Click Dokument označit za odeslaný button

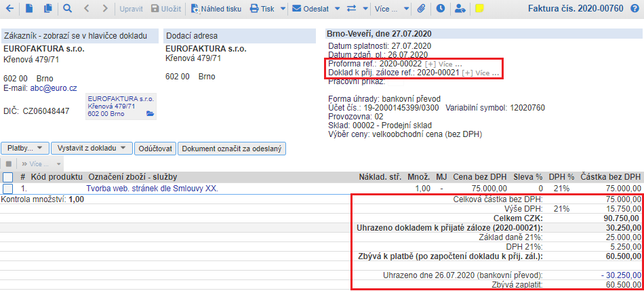point(232,148)
